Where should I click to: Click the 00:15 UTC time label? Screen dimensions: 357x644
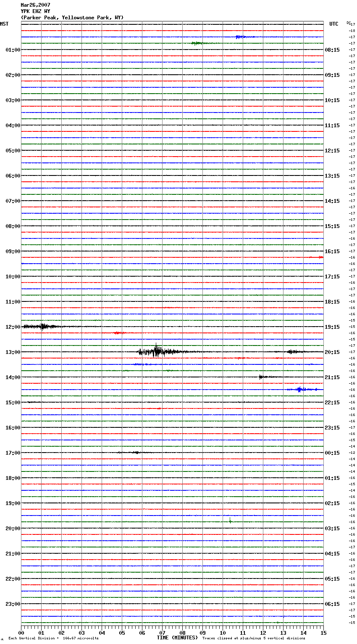[x=332, y=453]
